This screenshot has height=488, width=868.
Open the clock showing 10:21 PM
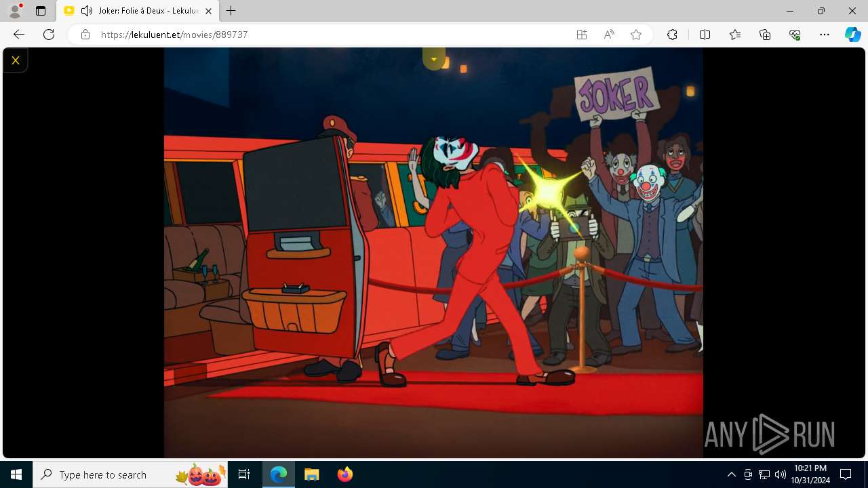click(810, 474)
